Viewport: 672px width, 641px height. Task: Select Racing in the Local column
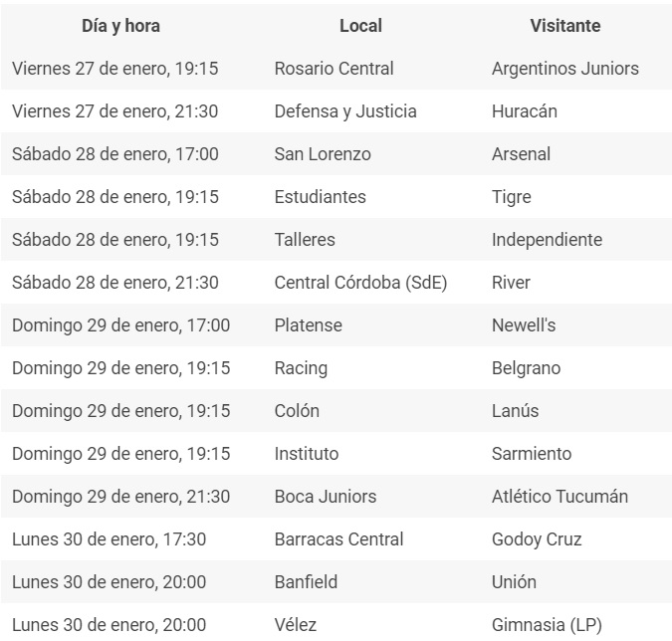[301, 368]
